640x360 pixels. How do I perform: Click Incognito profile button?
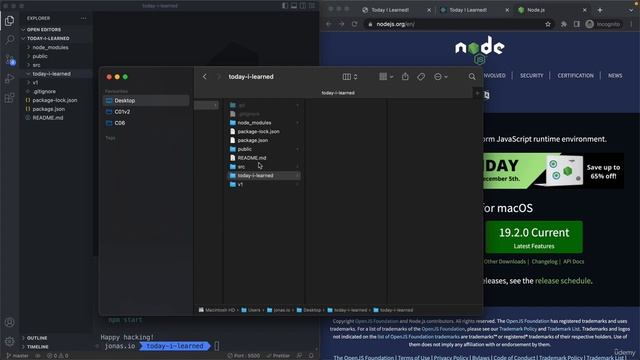coord(603,24)
